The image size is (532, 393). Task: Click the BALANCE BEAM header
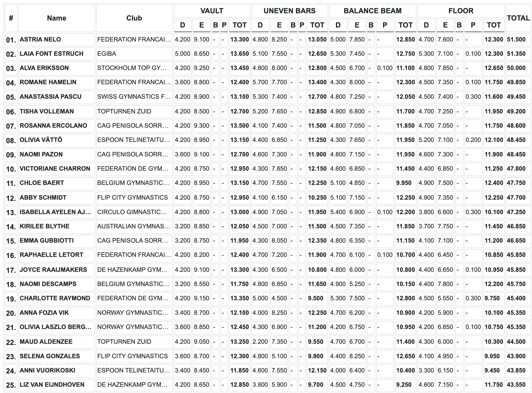coord(372,11)
